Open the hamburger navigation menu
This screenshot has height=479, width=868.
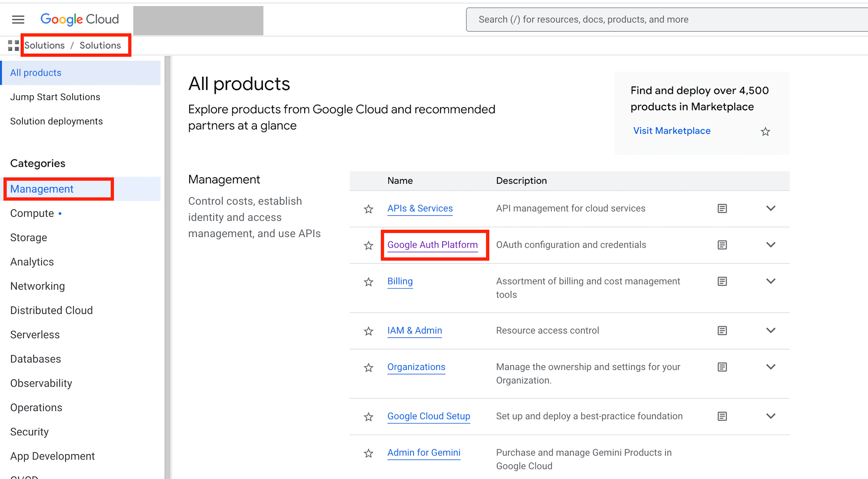[18, 20]
